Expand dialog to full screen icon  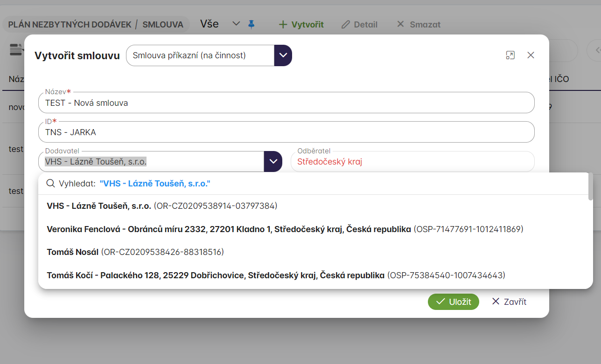coord(510,55)
